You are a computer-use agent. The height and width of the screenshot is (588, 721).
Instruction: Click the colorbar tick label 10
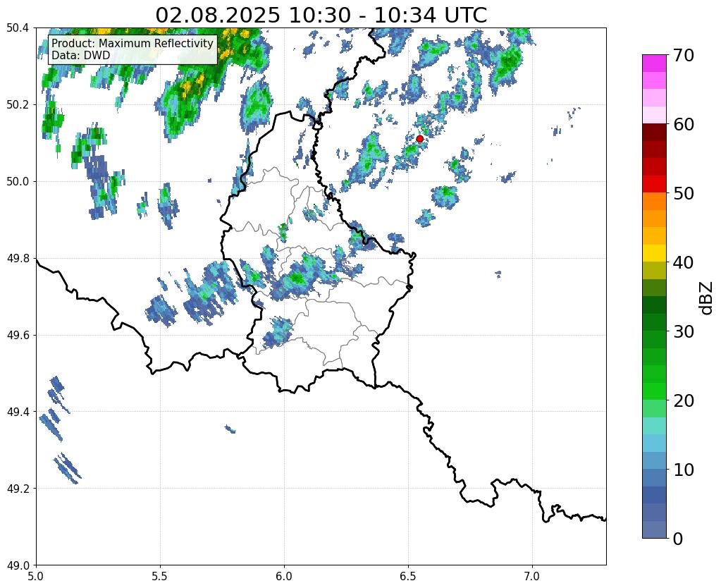(x=683, y=470)
